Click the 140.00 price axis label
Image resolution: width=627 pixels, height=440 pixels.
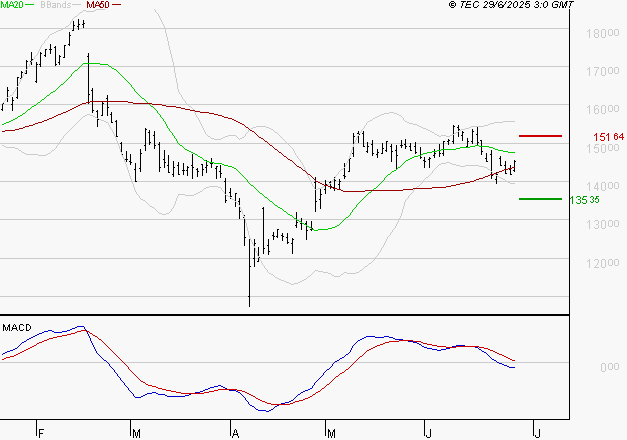(603, 186)
